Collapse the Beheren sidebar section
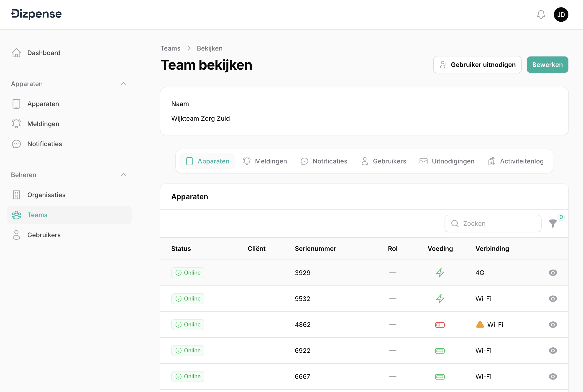Viewport: 583px width, 392px height. coord(123,175)
